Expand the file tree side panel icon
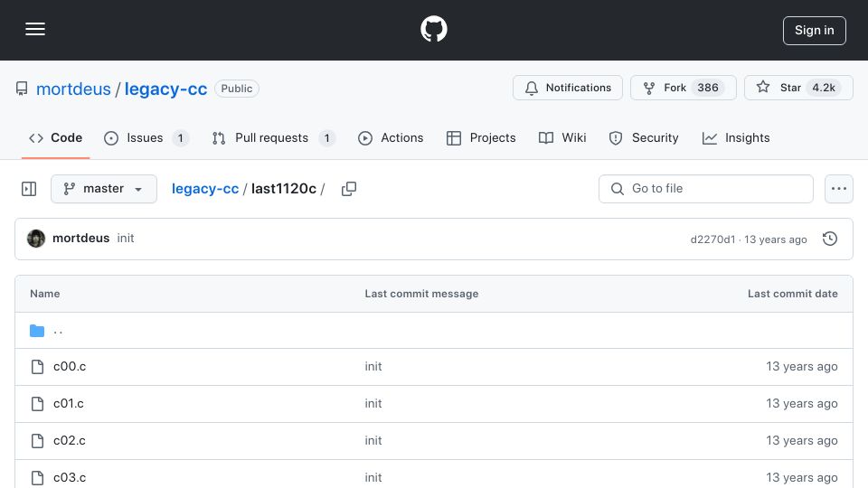The height and width of the screenshot is (488, 868). 29,189
